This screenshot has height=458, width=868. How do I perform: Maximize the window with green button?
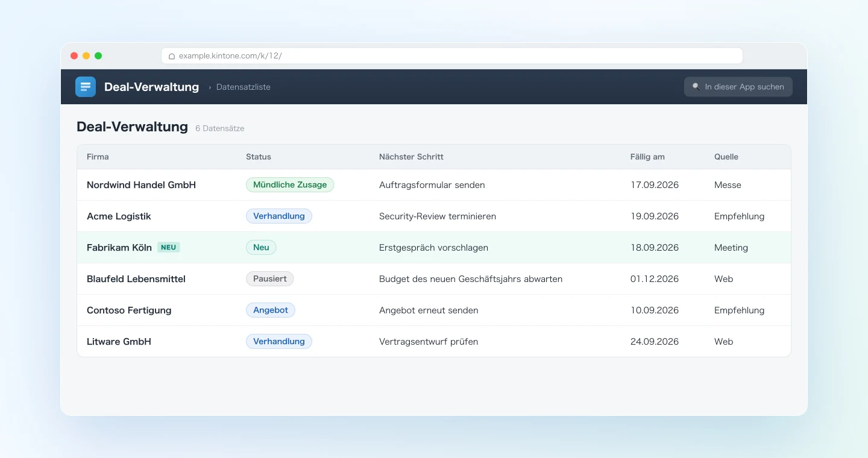pyautogui.click(x=98, y=56)
